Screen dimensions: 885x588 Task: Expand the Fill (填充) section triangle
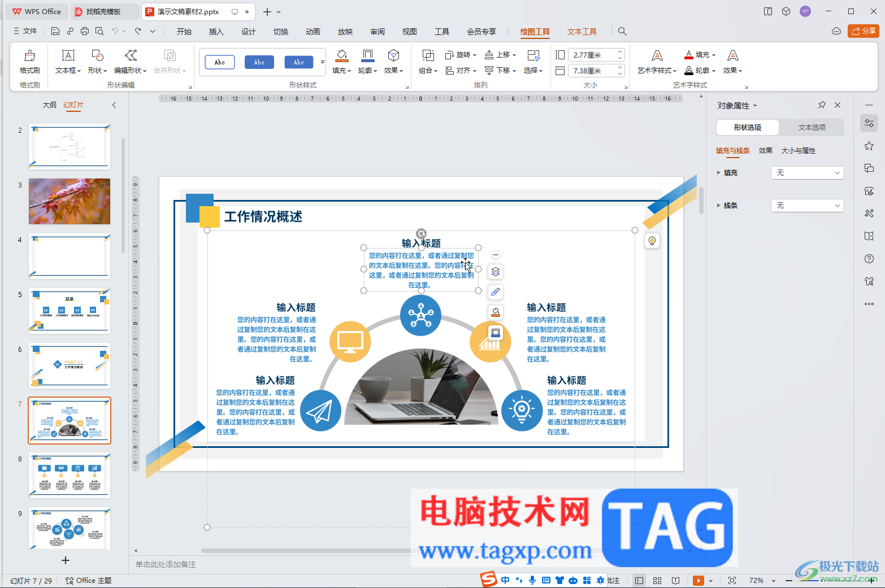tap(718, 173)
